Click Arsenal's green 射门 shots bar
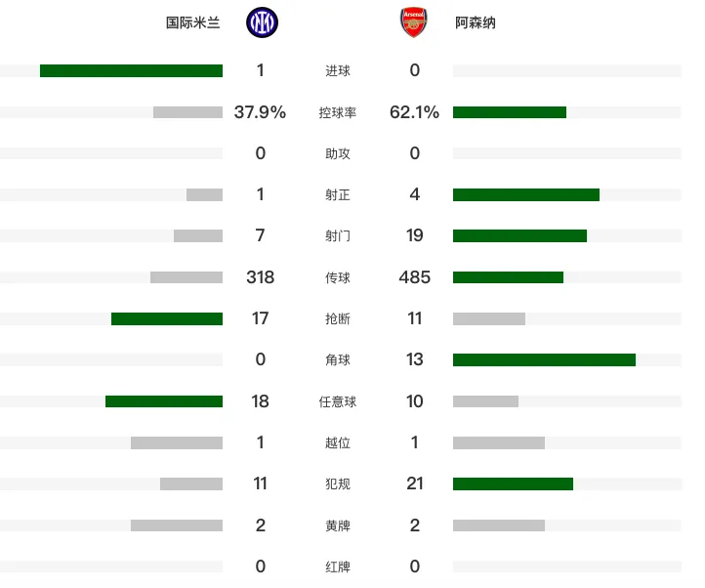The height and width of the screenshot is (588, 705). click(519, 235)
